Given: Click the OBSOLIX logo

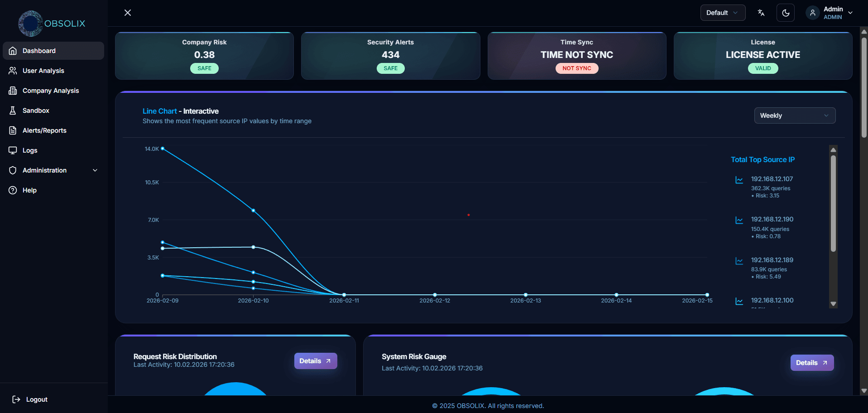Looking at the screenshot, I should coord(52,24).
